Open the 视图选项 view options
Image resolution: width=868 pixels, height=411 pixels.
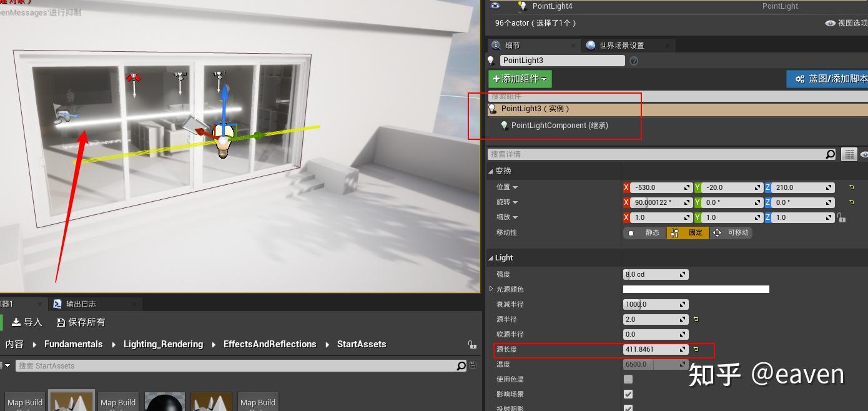847,23
